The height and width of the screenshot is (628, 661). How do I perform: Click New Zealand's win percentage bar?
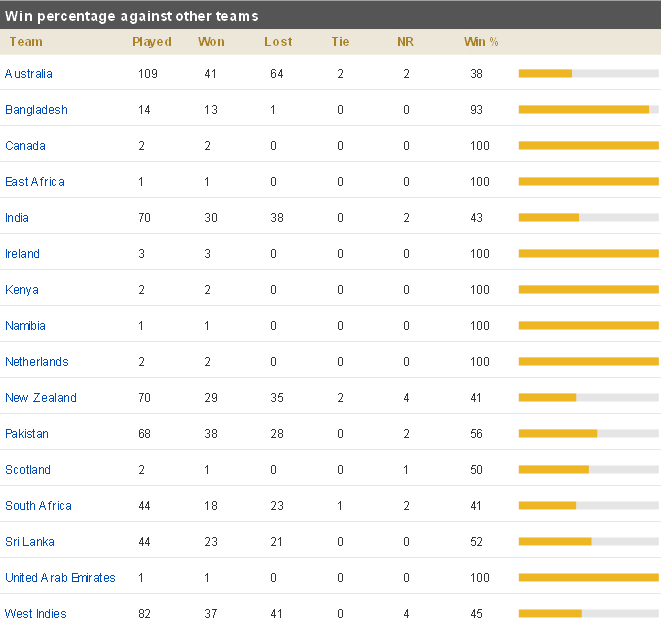(x=588, y=397)
